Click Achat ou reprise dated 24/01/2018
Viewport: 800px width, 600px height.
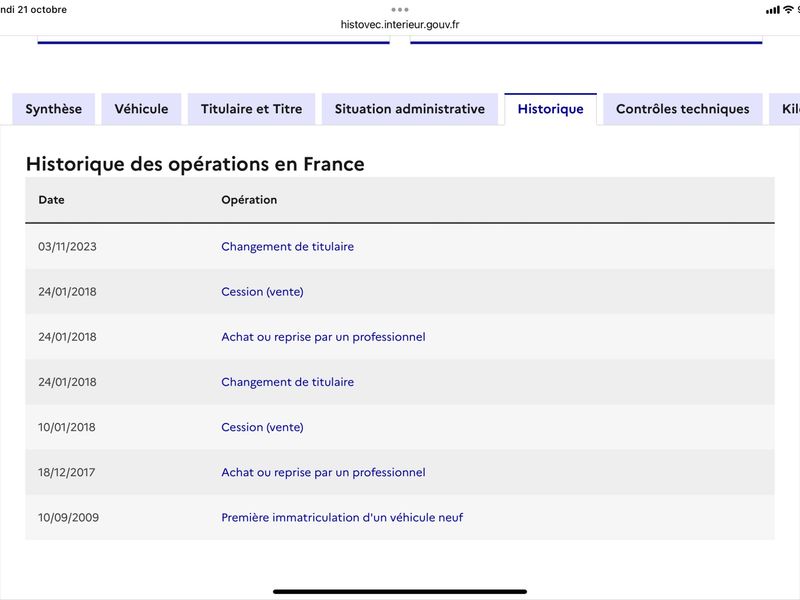[323, 337]
